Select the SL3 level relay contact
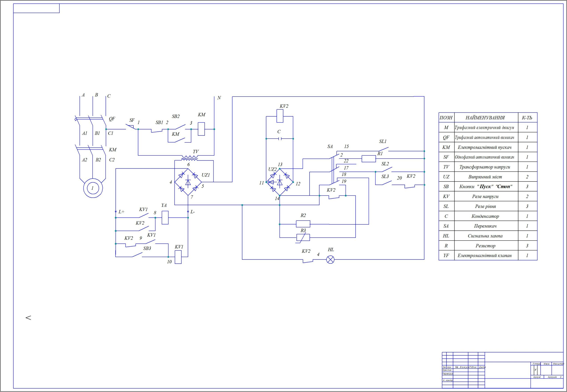 click(386, 183)
